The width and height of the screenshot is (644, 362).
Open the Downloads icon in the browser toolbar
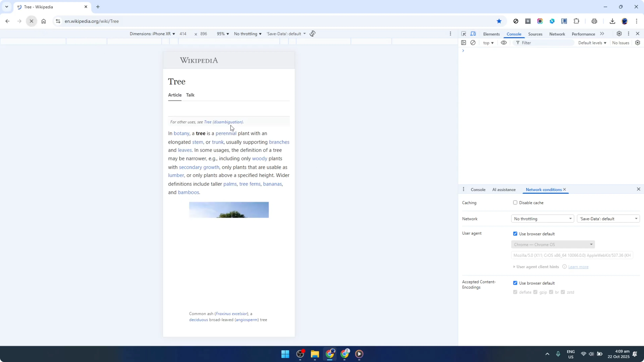(x=612, y=21)
